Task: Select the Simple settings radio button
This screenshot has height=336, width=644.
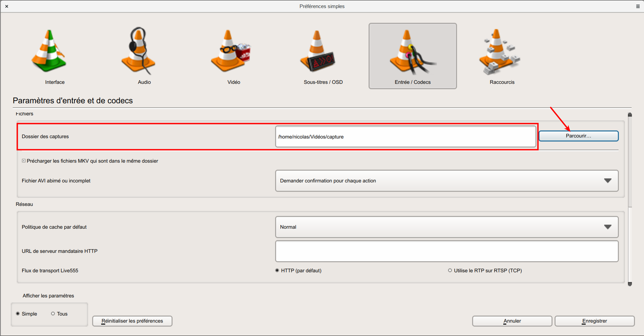Action: click(18, 314)
